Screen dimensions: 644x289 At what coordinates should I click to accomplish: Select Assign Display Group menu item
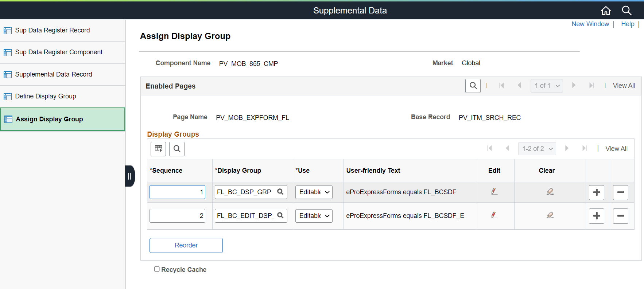62,119
